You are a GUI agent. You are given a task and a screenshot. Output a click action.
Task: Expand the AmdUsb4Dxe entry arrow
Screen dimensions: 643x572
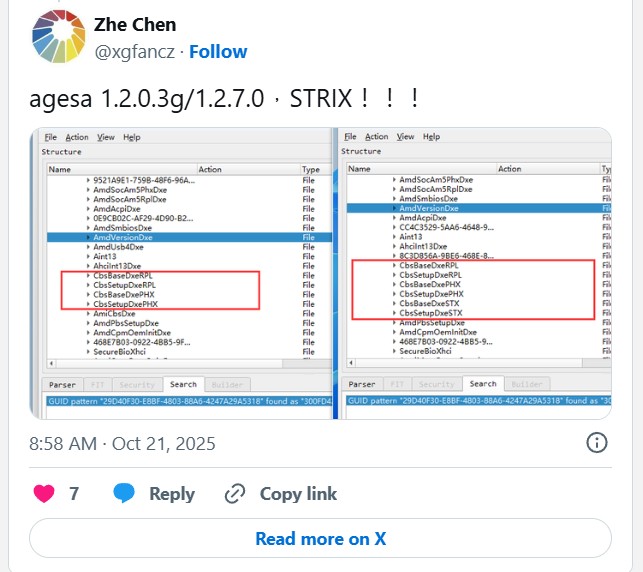[x=88, y=247]
